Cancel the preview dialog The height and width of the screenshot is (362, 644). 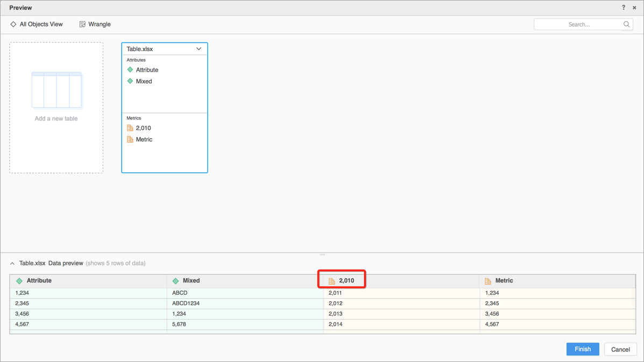(620, 349)
